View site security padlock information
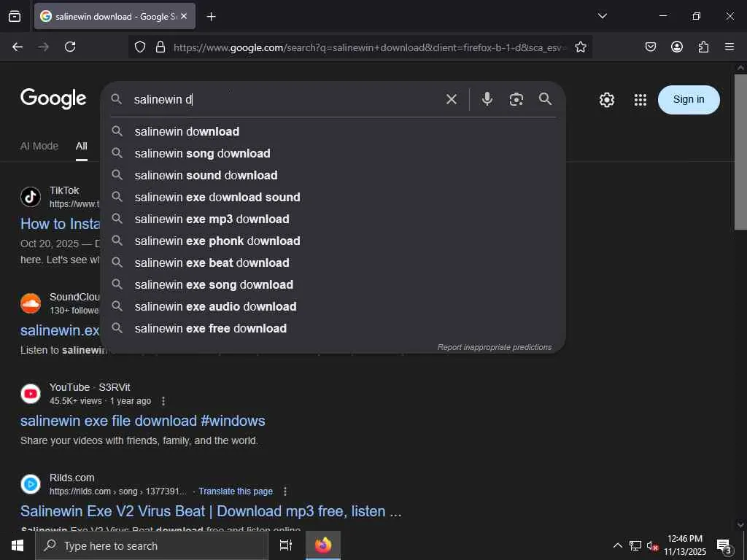The width and height of the screenshot is (747, 560). point(160,47)
